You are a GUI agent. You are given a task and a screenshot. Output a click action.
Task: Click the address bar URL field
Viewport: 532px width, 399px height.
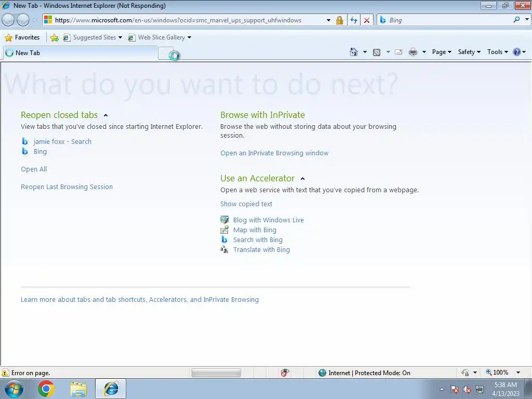[183, 20]
